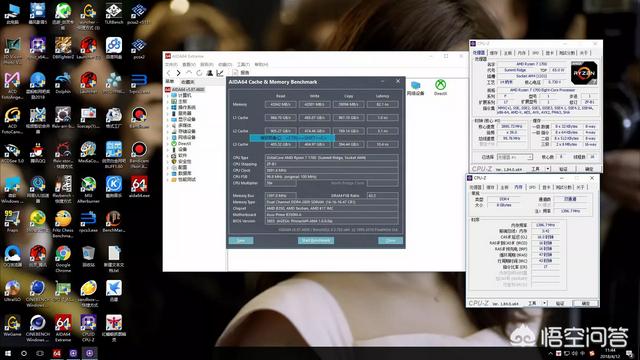The image size is (640, 360).
Task: Expand the 存储设备 node in AIDA64 tree
Action: [x=167, y=131]
